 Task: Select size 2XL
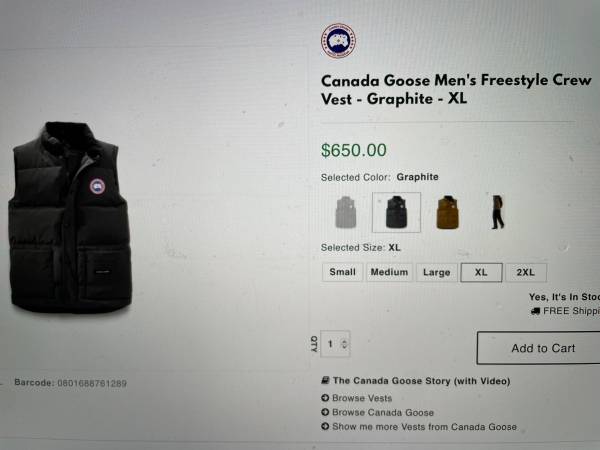(x=526, y=272)
